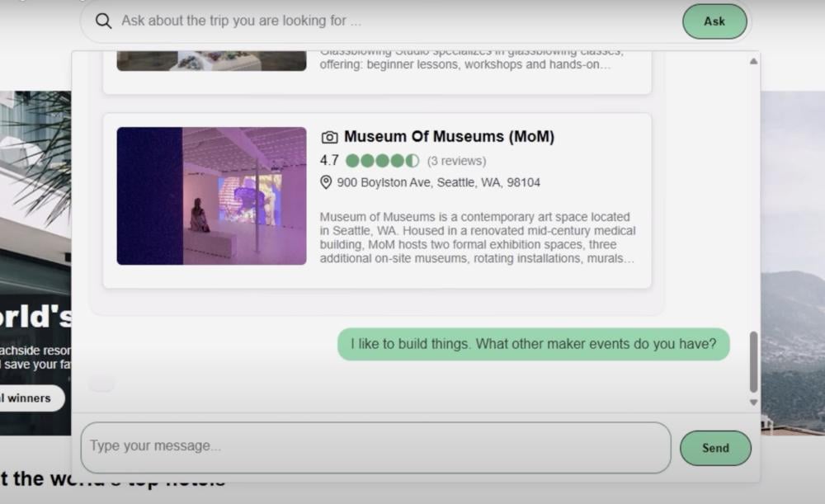Click the search magnifier icon

coord(103,21)
